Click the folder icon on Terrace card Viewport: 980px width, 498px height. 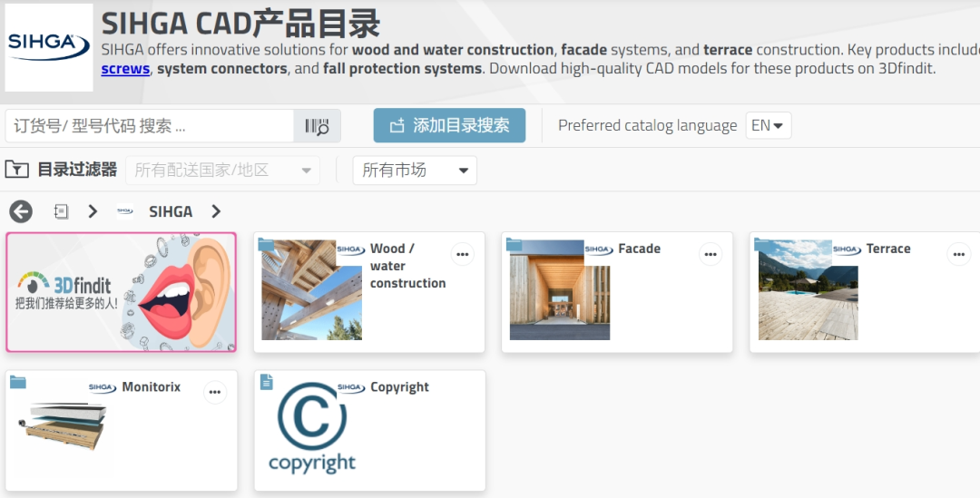[x=762, y=244]
